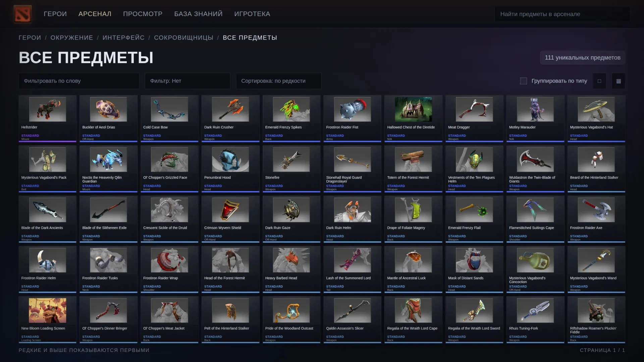Select Noctis the Heavenly Qilin Guardian
Image resolution: width=644 pixels, height=362 pixels.
pos(108,169)
